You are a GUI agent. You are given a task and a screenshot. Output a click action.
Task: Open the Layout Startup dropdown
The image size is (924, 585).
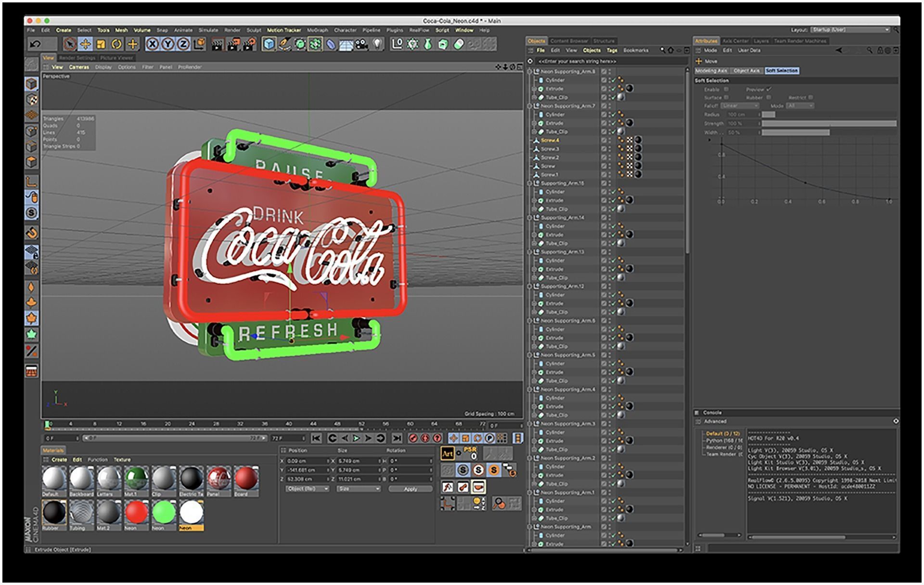pyautogui.click(x=850, y=30)
